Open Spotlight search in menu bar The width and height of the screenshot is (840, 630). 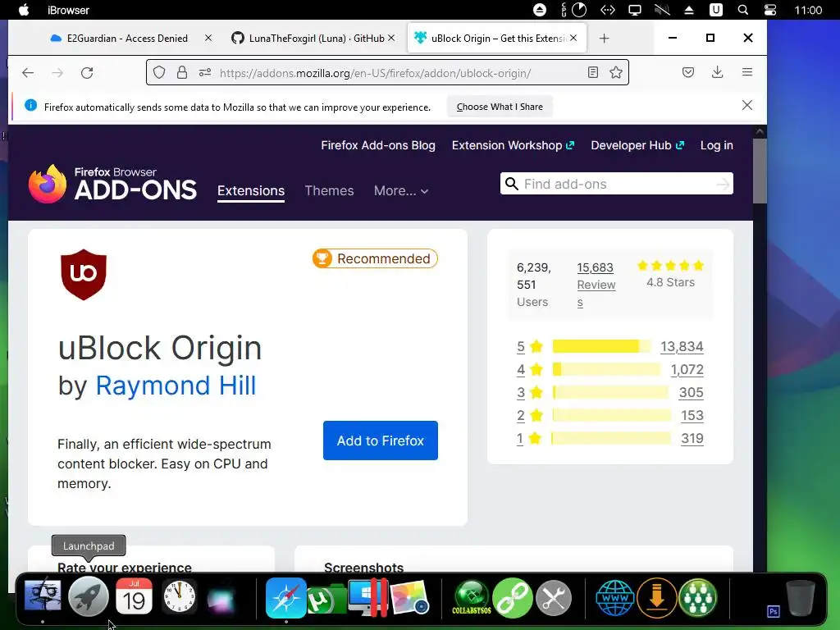(x=743, y=10)
